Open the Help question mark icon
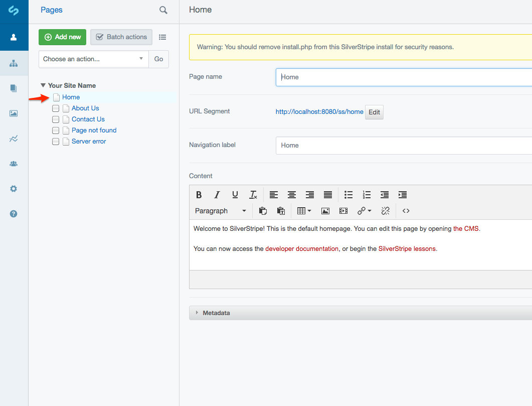532x406 pixels. [14, 214]
